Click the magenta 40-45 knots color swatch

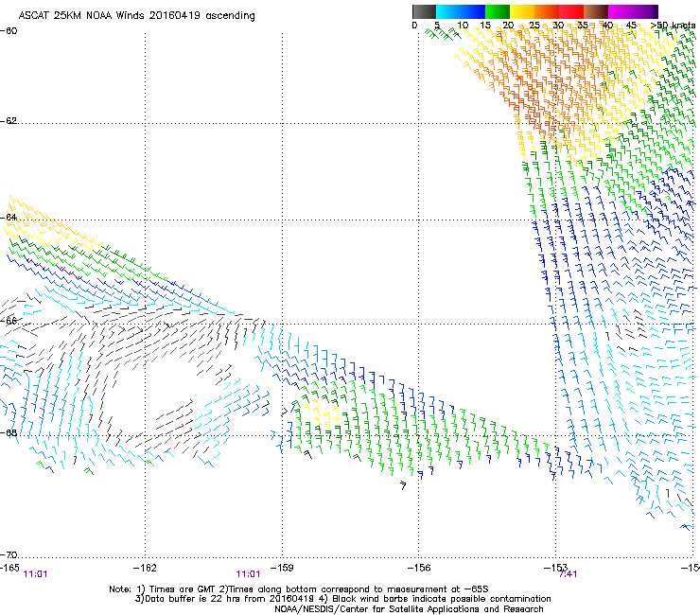(x=621, y=11)
